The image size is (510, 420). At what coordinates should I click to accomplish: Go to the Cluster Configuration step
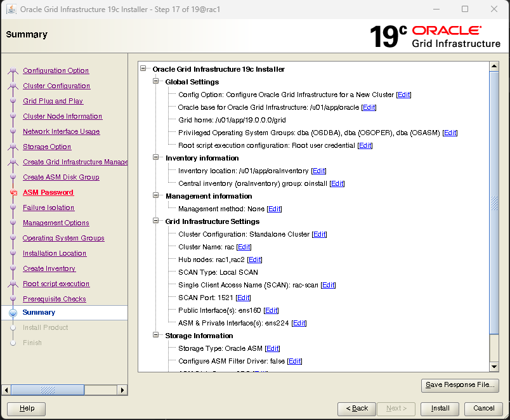point(56,86)
